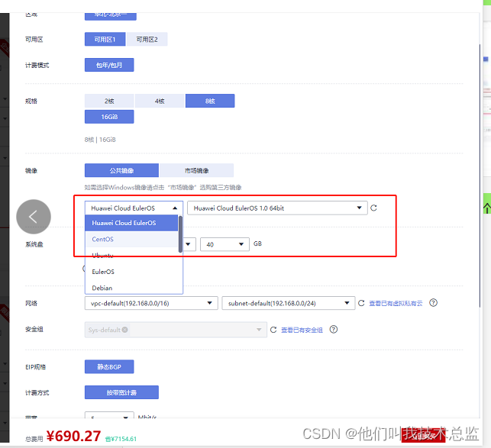Choose the 8核 specification

210,101
